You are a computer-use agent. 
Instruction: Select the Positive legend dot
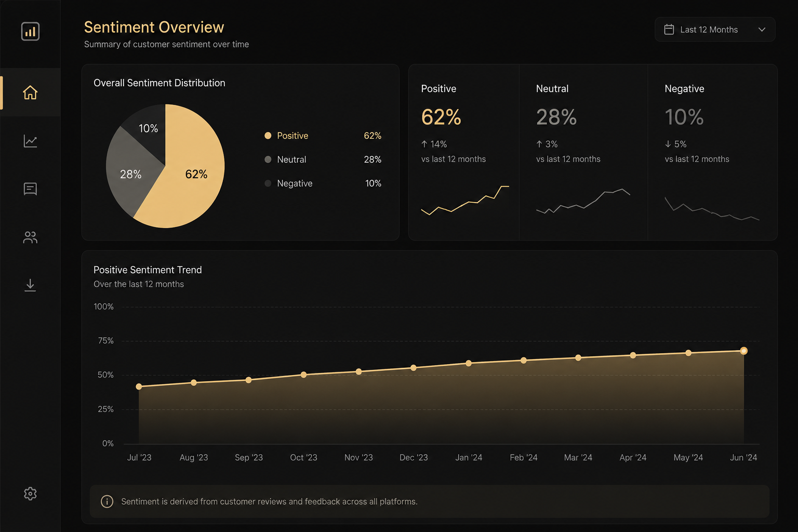[268, 136]
